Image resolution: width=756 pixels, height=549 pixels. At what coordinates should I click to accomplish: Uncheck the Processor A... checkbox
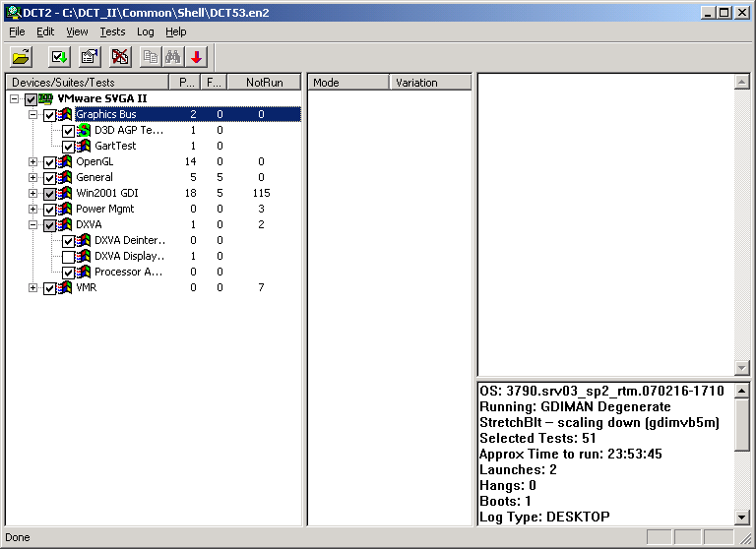pyautogui.click(x=68, y=273)
